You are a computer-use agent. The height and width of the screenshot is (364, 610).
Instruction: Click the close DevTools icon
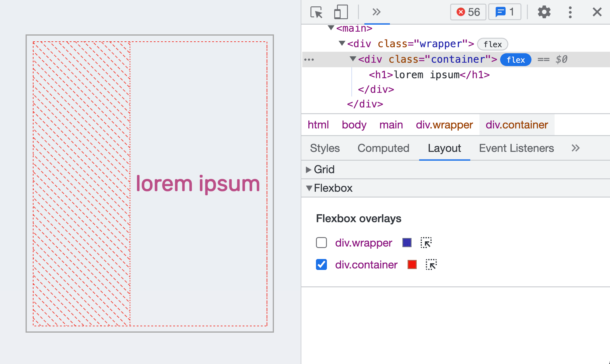coord(597,12)
